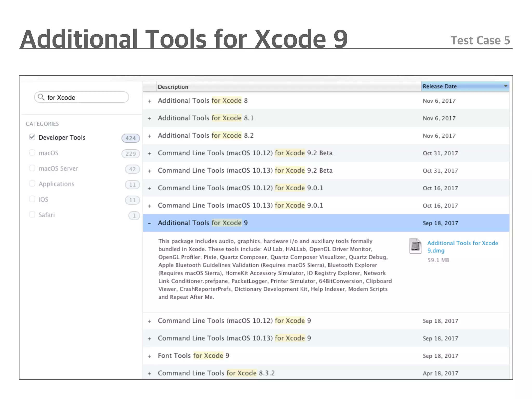Click the 424 Developer Tools count badge
Image resolution: width=532 pixels, height=399 pixels.
tap(130, 138)
